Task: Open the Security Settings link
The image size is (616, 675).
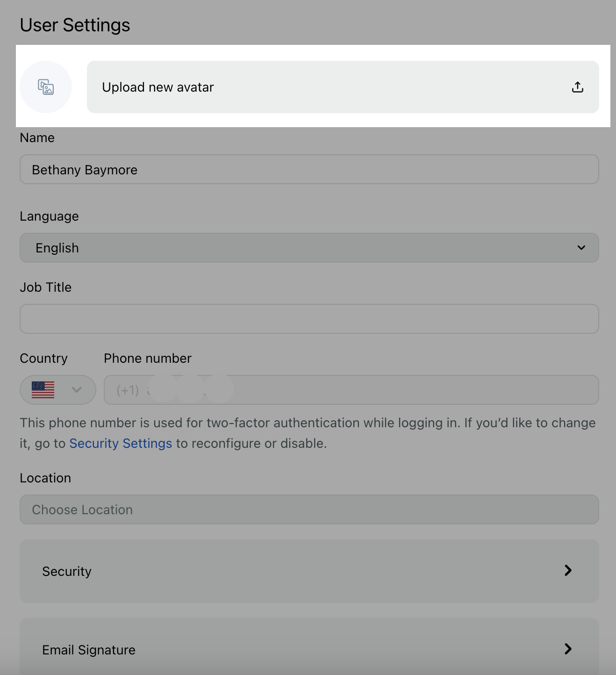Action: [x=121, y=443]
